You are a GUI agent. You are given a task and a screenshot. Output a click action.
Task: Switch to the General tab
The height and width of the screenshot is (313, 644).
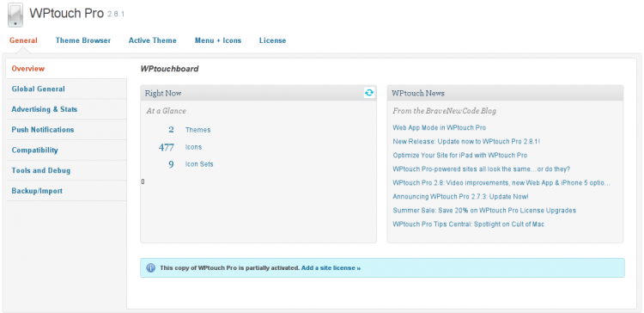[23, 40]
